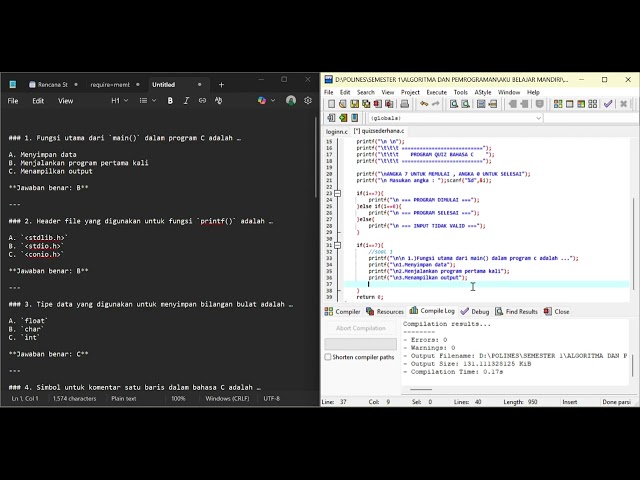
Task: Click the green arrow Toggle Bookmark icon
Action: click(x=343, y=118)
